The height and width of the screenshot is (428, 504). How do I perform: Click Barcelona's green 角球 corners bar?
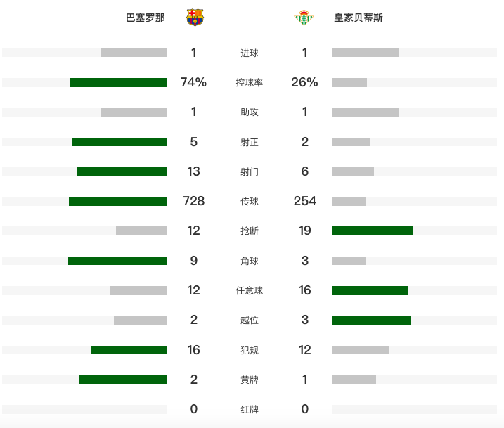[x=117, y=261]
